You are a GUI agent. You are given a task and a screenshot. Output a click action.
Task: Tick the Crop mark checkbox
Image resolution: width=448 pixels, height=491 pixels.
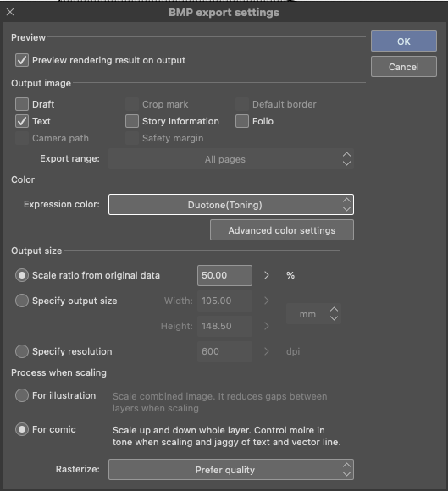coord(132,104)
